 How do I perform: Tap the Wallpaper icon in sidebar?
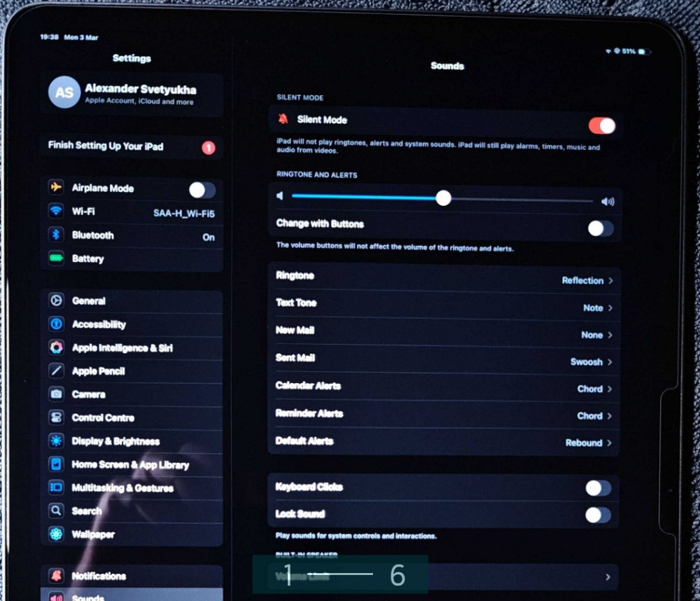click(56, 534)
